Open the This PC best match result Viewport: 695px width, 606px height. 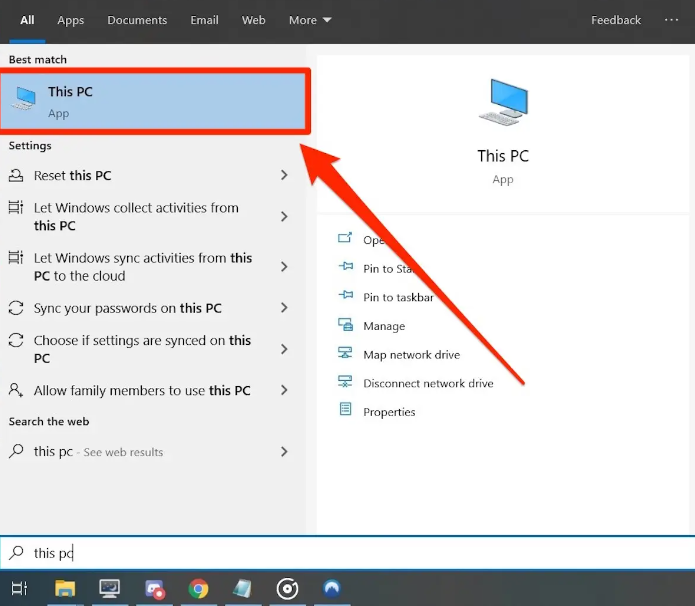coord(153,101)
